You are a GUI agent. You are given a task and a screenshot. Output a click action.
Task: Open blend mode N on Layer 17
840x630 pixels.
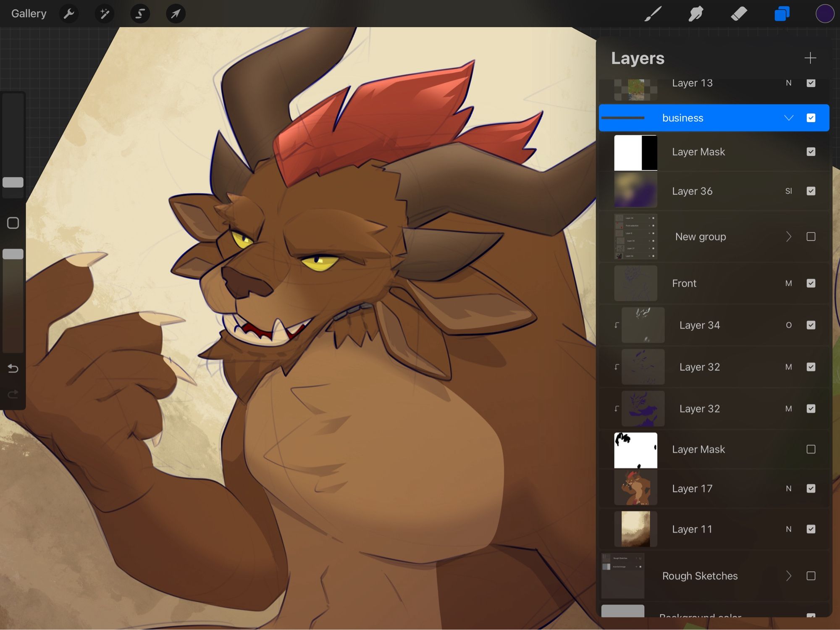[x=789, y=488]
